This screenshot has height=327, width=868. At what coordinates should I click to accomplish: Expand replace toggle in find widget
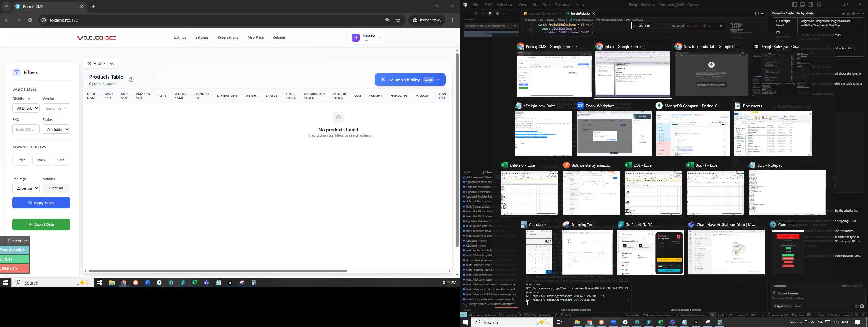[634, 26]
